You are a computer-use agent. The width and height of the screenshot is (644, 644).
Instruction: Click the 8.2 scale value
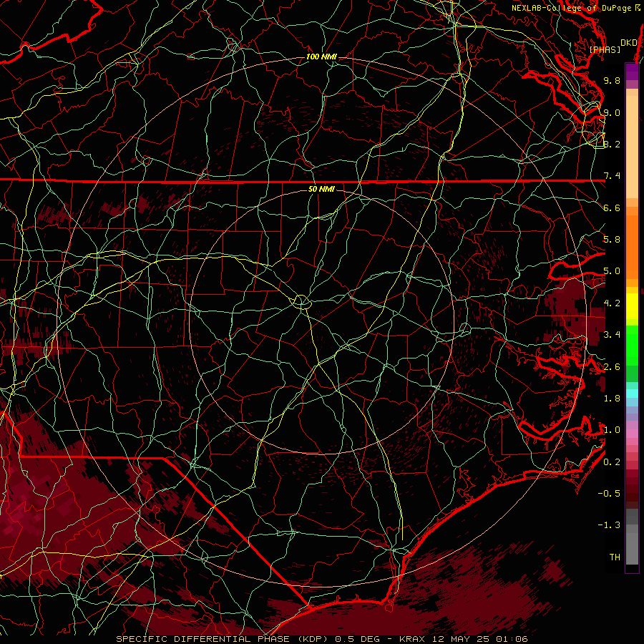(612, 144)
